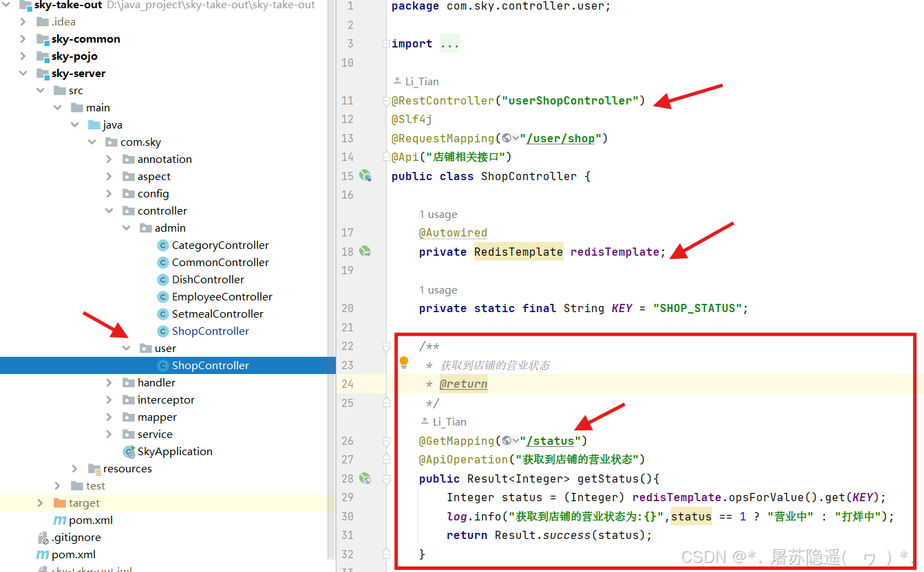
Task: Click the @return tag on line 24
Action: [464, 384]
